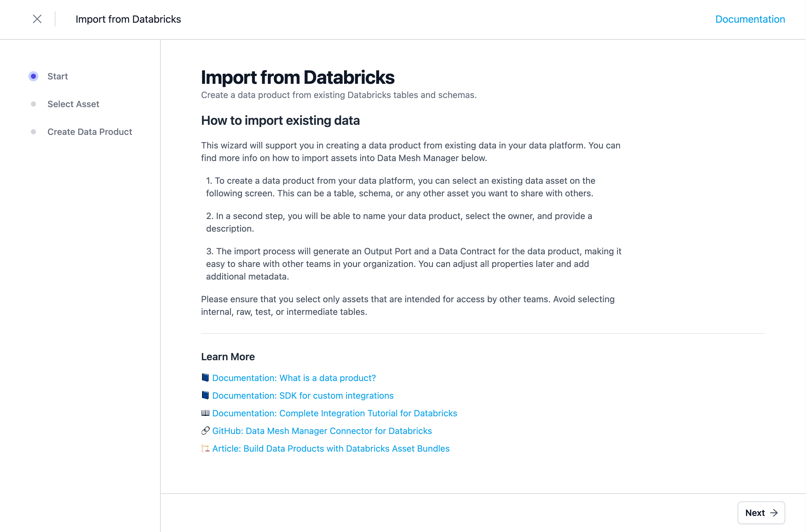Jump to Create Data Product step
The width and height of the screenshot is (806, 532).
click(x=89, y=132)
